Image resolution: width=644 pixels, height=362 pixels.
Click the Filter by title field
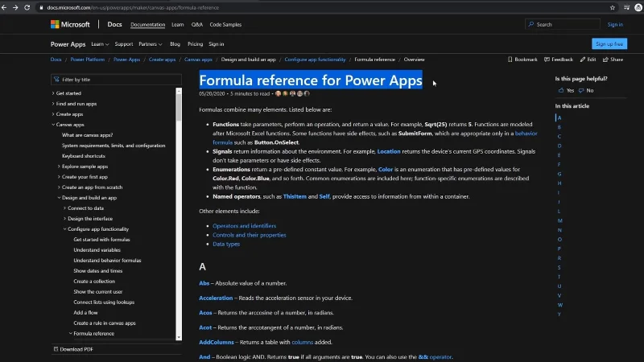pyautogui.click(x=116, y=80)
